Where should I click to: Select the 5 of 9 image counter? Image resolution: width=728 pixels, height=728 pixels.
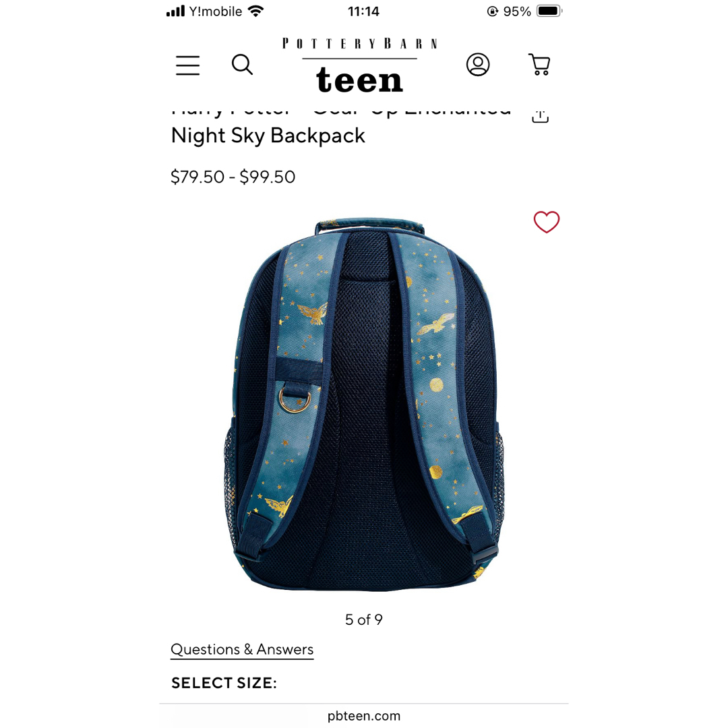point(363,619)
